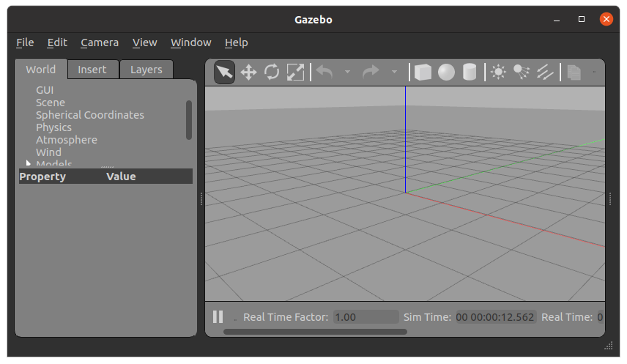The height and width of the screenshot is (364, 627).
Task: Click the bottom time panel horizontal scrollbar
Action: point(315,332)
